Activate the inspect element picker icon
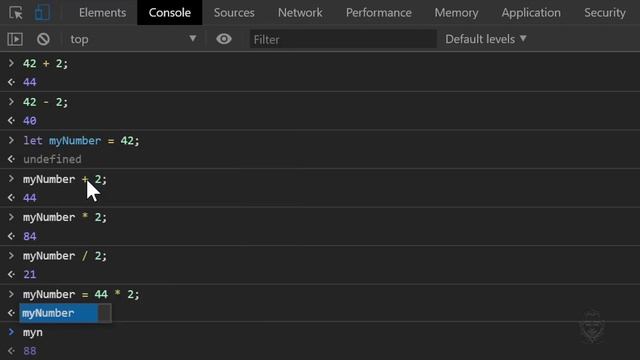The height and width of the screenshot is (360, 640). 16,13
